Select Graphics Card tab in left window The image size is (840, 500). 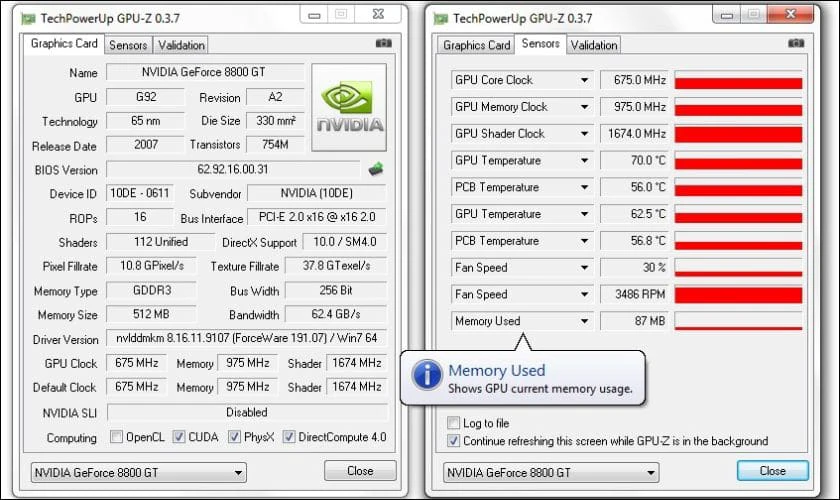64,43
